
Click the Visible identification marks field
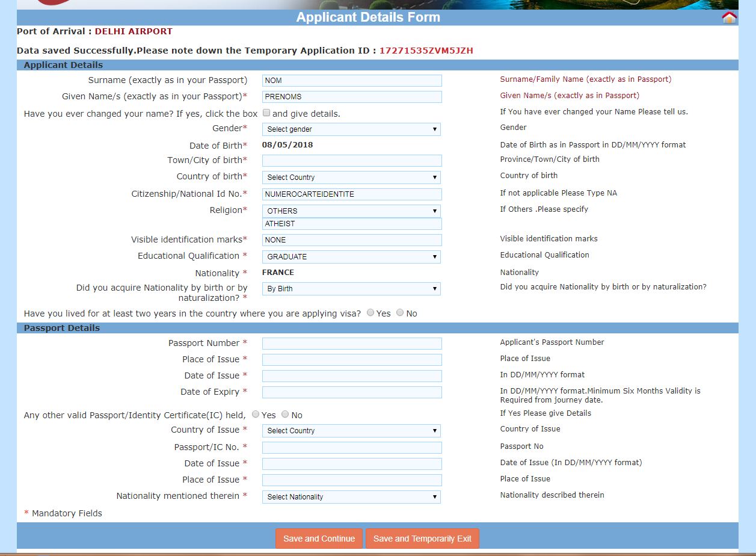point(351,239)
